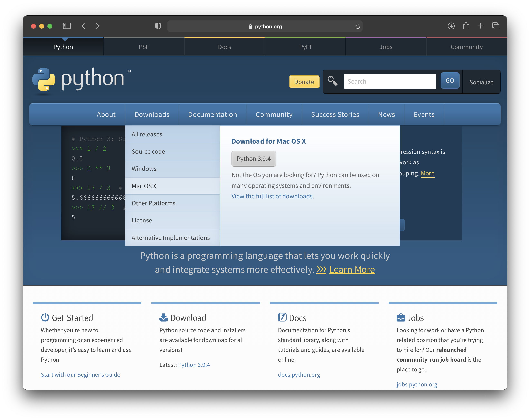Select the Python top tab

tap(63, 47)
